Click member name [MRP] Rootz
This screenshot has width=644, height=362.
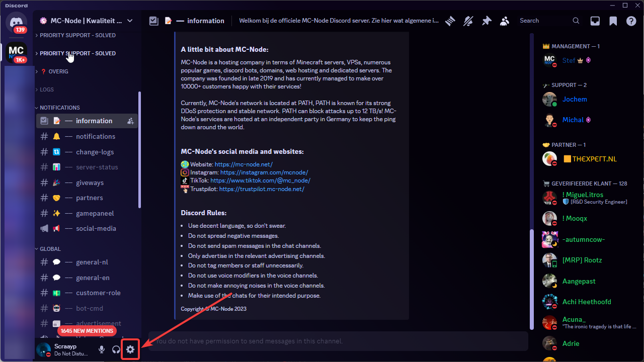(x=582, y=260)
